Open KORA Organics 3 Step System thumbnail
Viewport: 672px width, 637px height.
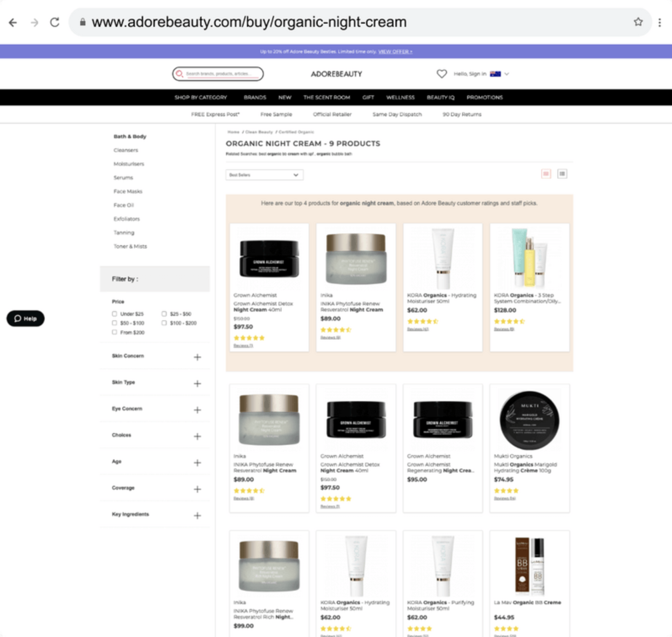[530, 258]
